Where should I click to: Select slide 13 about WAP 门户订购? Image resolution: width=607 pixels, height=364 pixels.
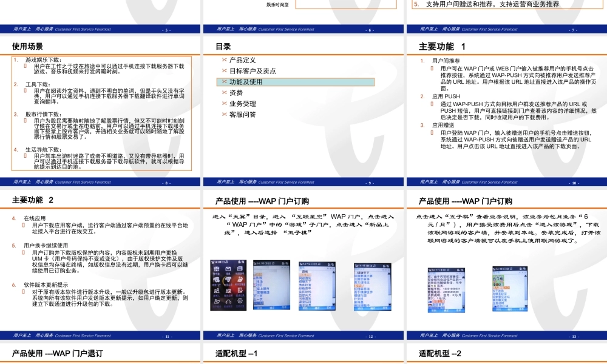[507, 265]
